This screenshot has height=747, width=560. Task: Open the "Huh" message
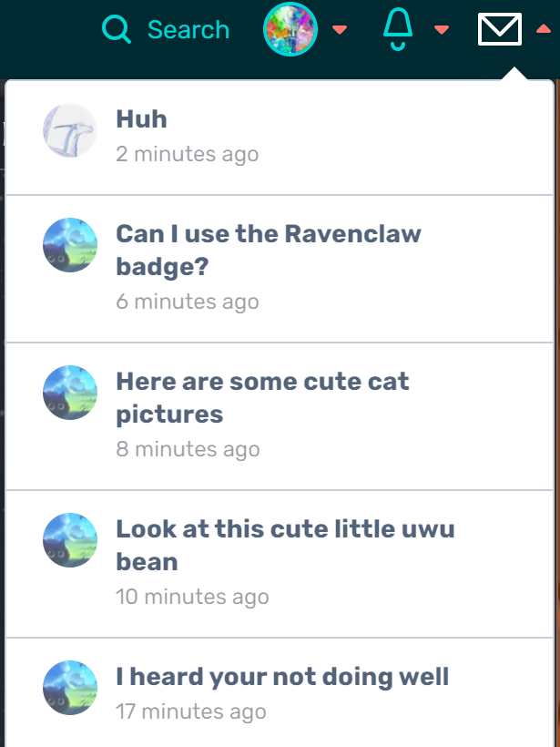pyautogui.click(x=142, y=119)
